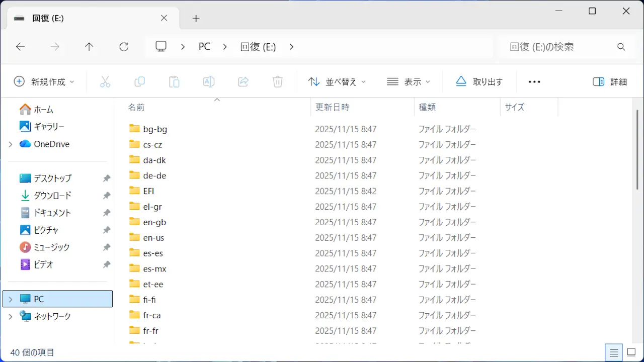The image size is (644, 362).
Task: Click the Copy icon in toolbar
Action: 139,81
